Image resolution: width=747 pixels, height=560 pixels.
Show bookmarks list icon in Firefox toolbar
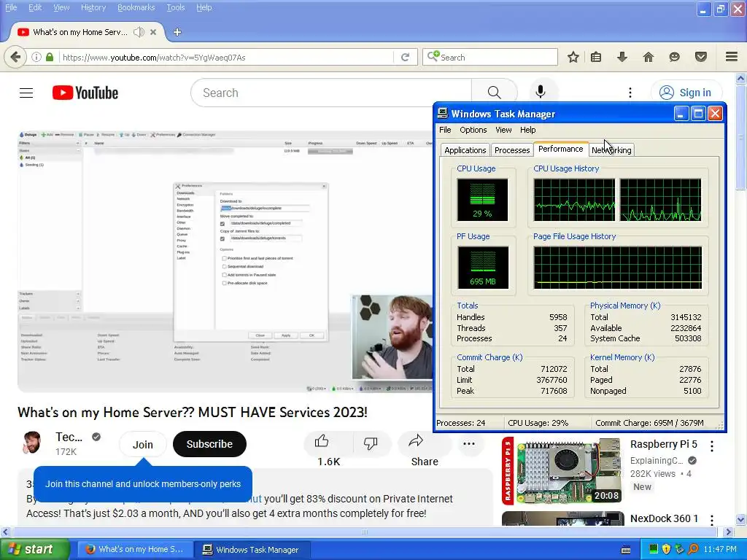[x=596, y=57]
